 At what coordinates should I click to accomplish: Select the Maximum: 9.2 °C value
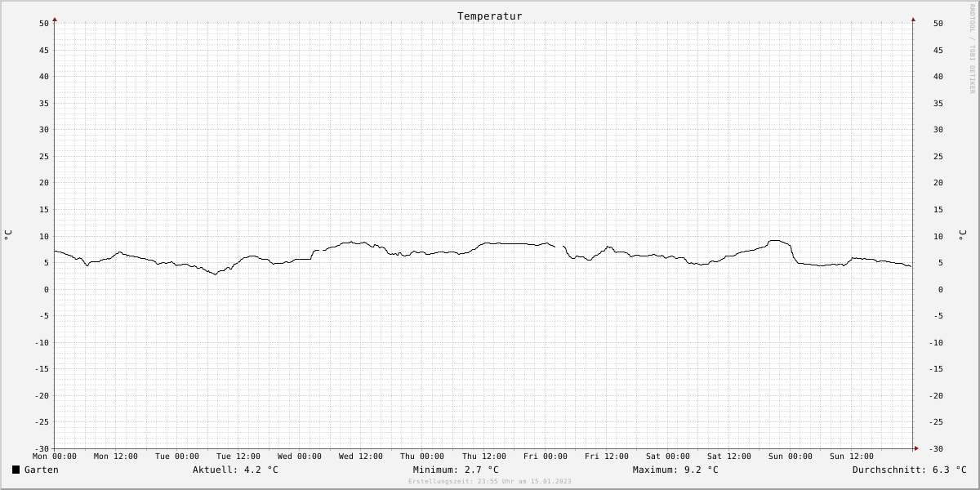(x=675, y=470)
